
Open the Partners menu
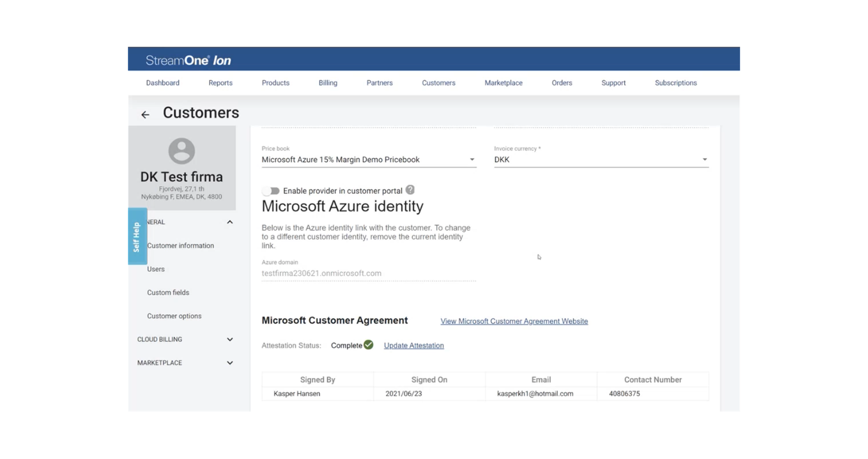380,83
